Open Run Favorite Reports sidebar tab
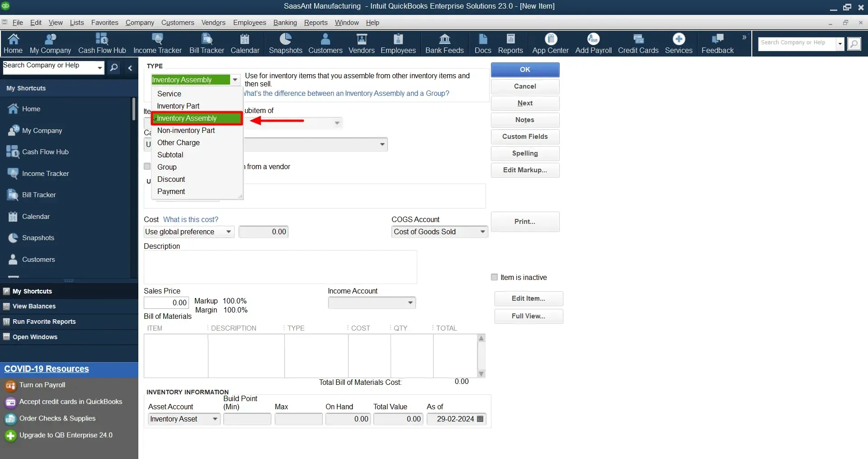Screen dimensions: 868x459 click(69, 322)
